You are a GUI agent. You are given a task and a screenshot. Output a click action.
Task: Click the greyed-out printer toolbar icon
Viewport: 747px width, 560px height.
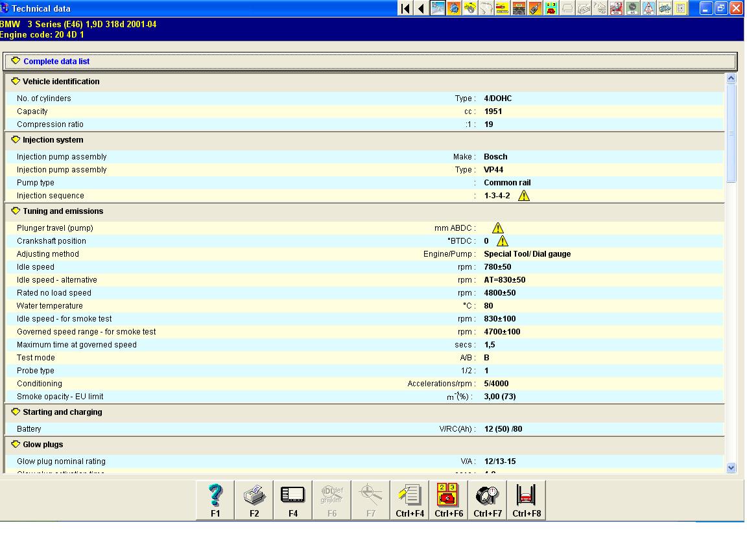pos(567,8)
